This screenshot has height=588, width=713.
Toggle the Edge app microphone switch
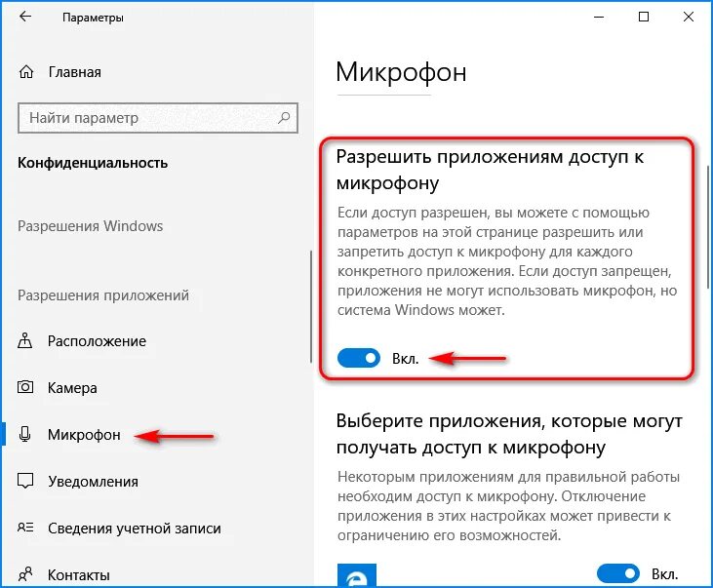tap(618, 573)
